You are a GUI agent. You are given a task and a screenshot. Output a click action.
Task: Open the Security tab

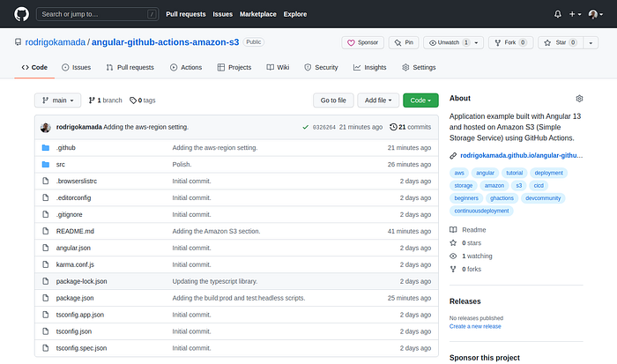point(321,67)
